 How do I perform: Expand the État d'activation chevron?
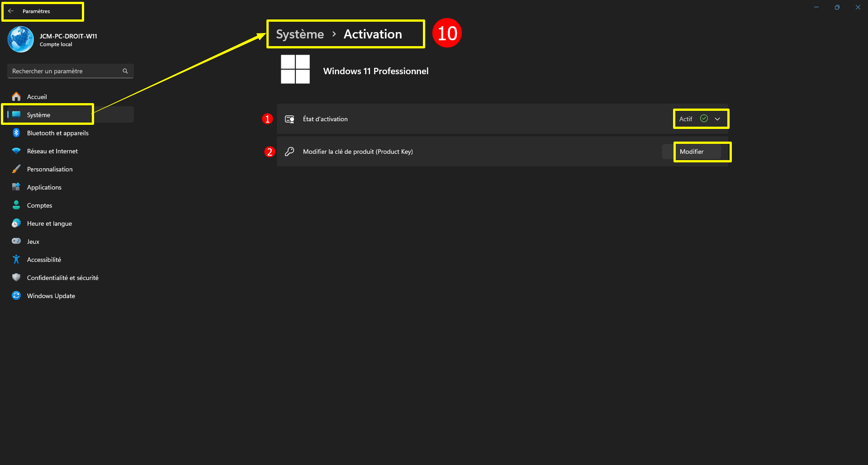[717, 119]
